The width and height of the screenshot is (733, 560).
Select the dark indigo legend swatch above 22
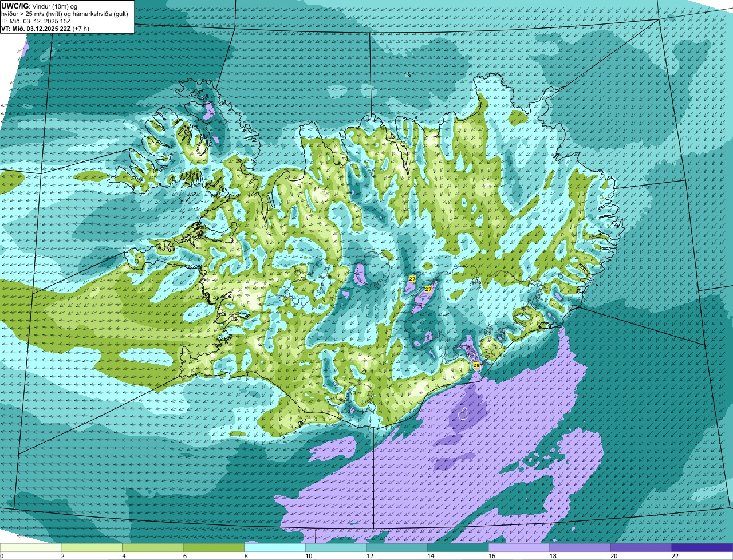(702, 547)
